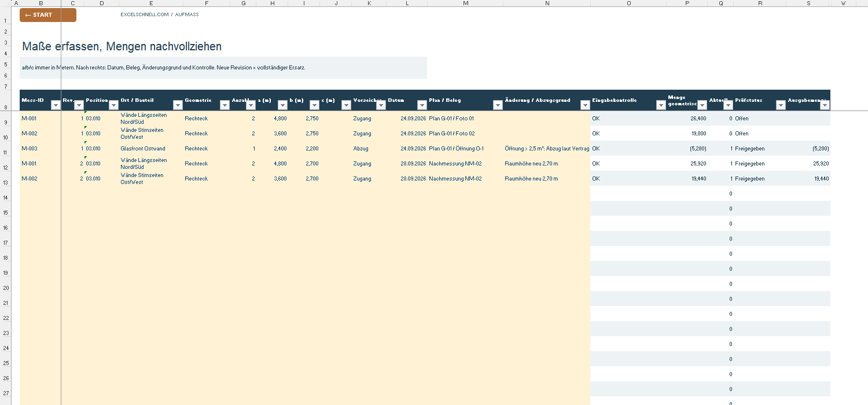Open the Aktuell filter dropdown

(728, 105)
